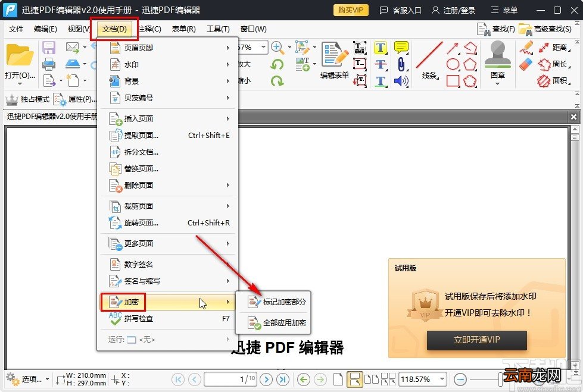Click the zoom out minus button
Screen dimensions: 583x392
click(x=460, y=379)
